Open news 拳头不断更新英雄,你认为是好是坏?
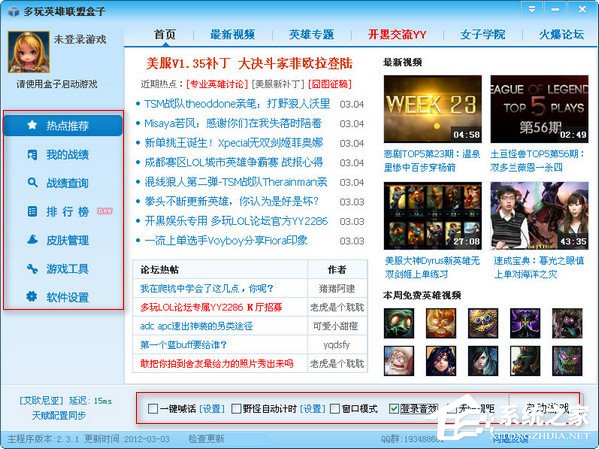Viewport: 599px width, 449px height. (x=232, y=201)
